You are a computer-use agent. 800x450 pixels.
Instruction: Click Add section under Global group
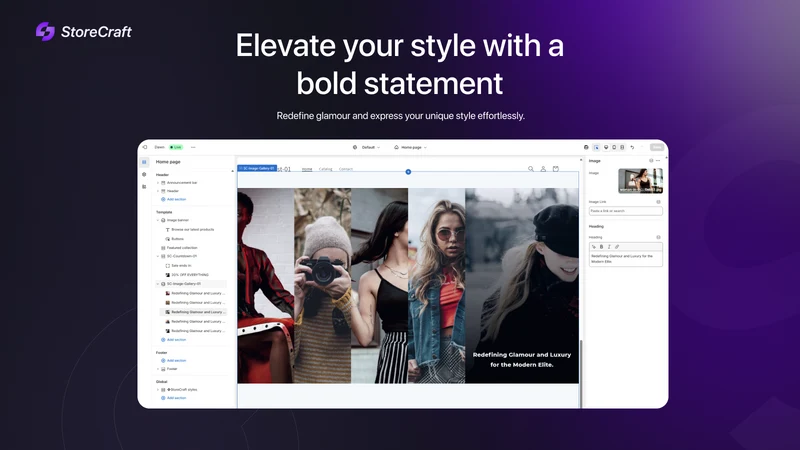coord(173,398)
